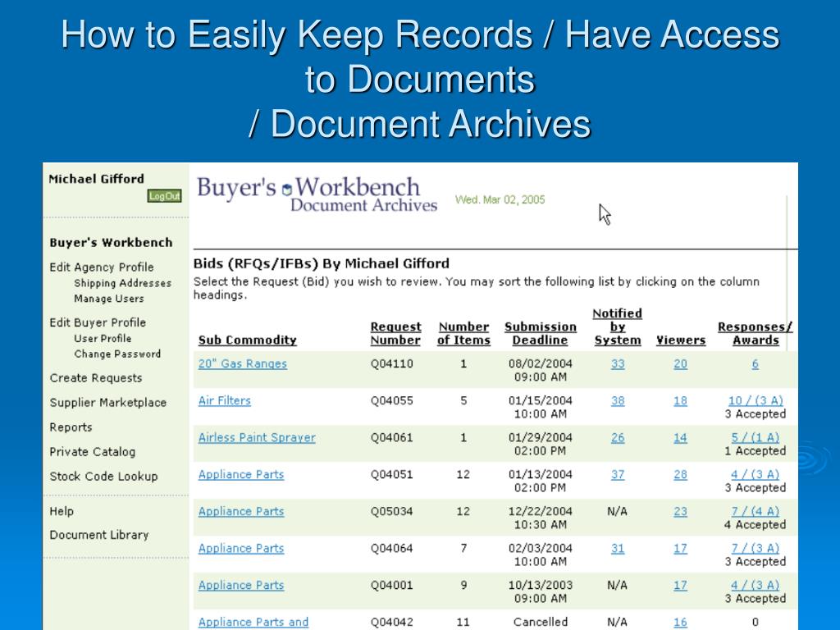Sort by Notified by System column

click(617, 326)
